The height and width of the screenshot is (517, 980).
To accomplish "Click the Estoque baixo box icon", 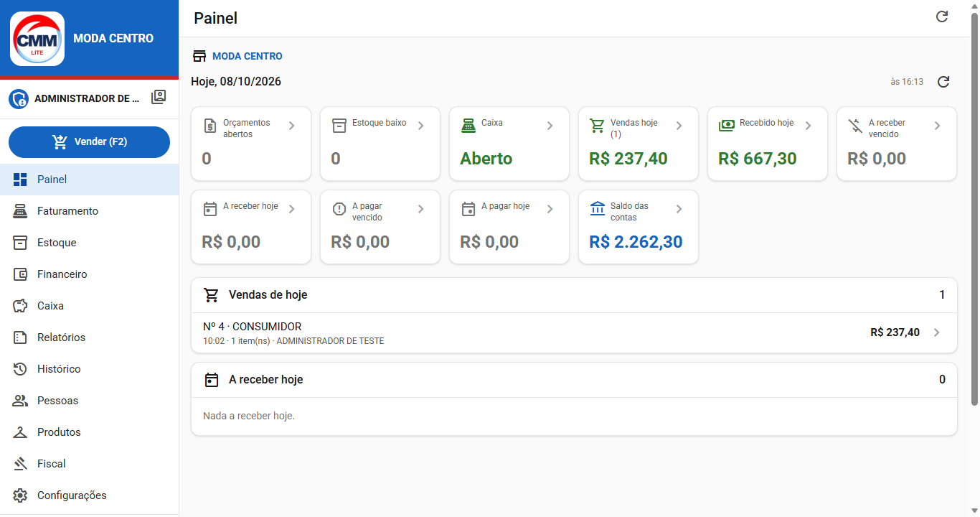I will coord(339,126).
